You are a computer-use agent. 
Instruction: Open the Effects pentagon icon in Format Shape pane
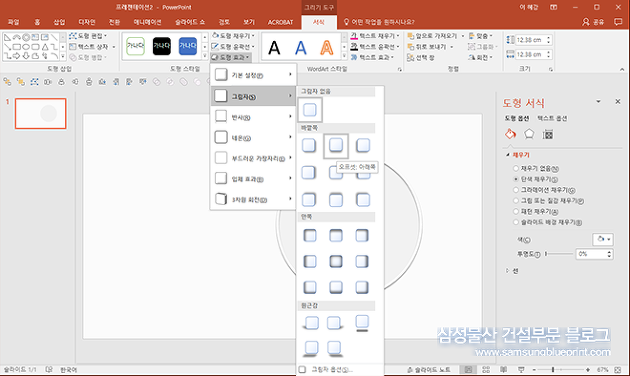tap(529, 134)
